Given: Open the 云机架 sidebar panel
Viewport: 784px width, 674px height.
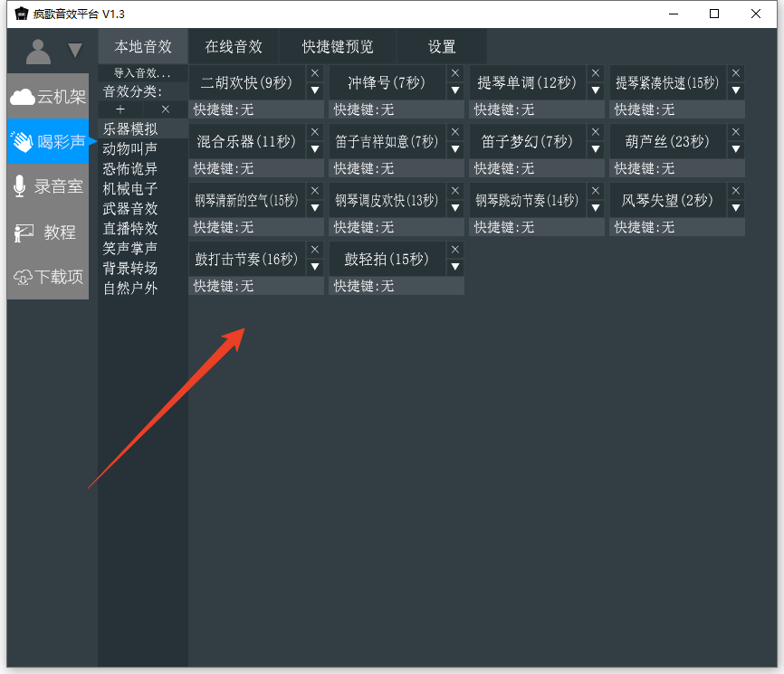Looking at the screenshot, I should [47, 97].
